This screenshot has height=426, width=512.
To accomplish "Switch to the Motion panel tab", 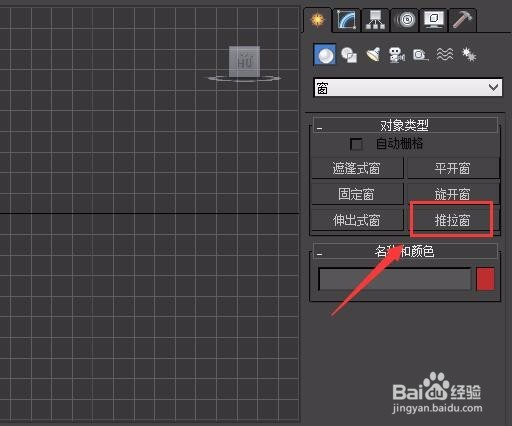I will coord(405,20).
